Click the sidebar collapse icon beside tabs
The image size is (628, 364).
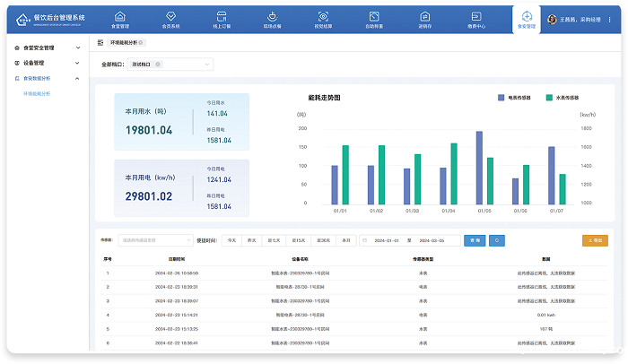click(100, 42)
